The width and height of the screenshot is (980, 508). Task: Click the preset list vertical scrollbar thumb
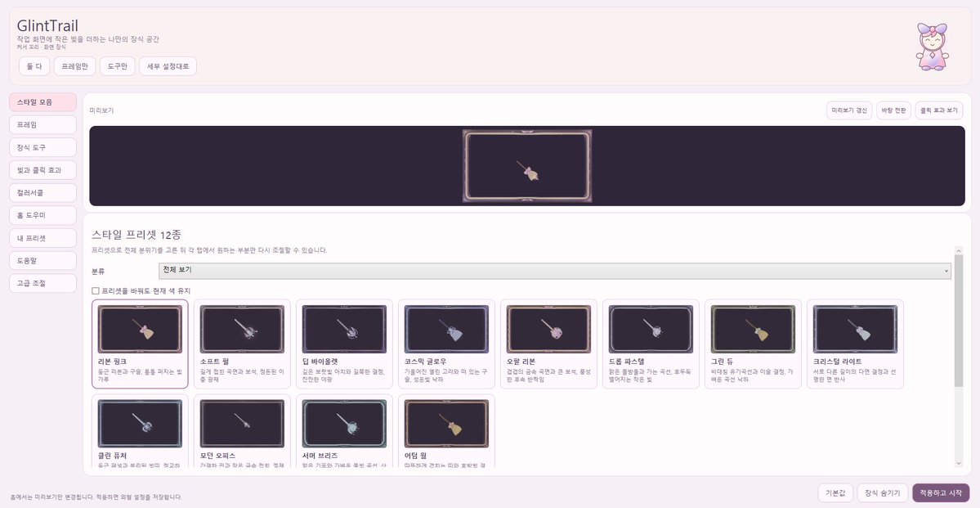(x=959, y=321)
